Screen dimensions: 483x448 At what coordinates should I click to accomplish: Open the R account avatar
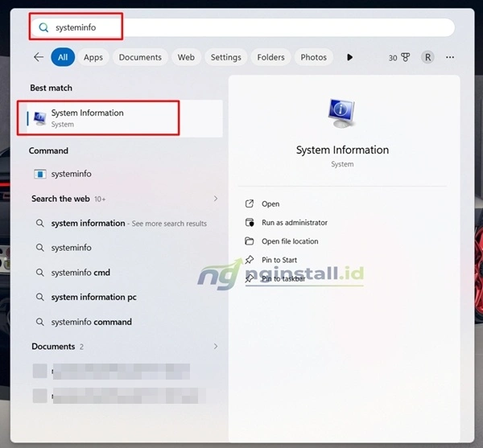[428, 57]
